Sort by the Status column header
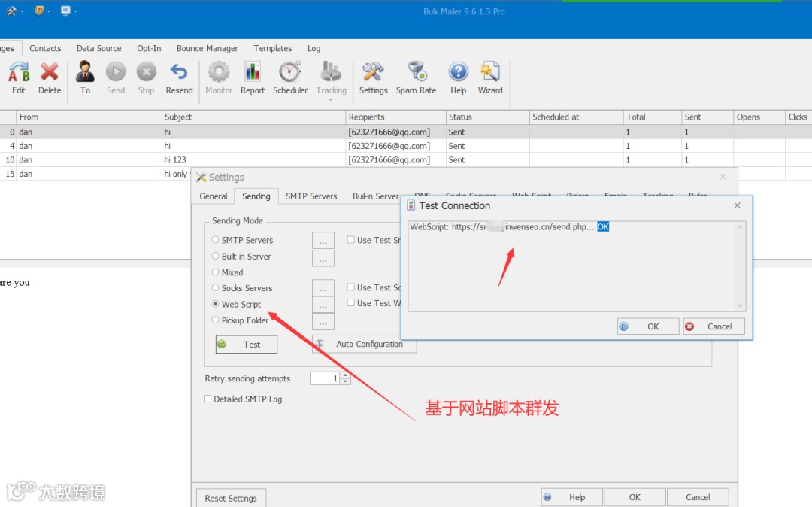 click(x=488, y=117)
